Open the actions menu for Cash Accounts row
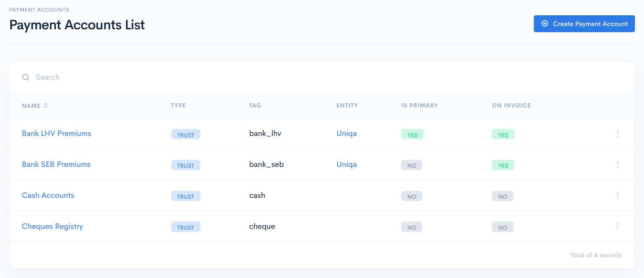The width and height of the screenshot is (644, 278). point(618,195)
